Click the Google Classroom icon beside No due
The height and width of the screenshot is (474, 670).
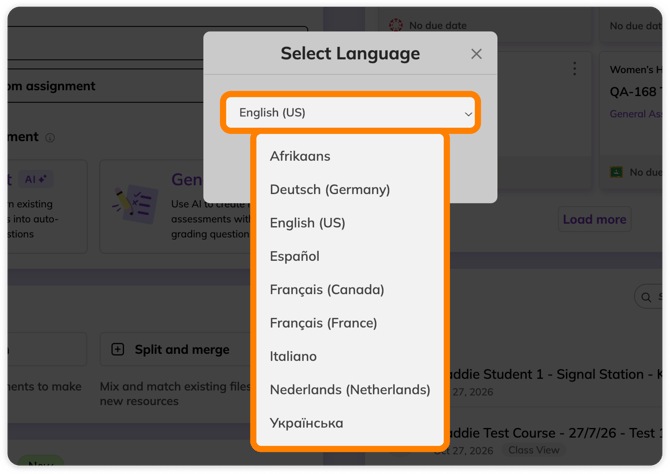coord(616,172)
